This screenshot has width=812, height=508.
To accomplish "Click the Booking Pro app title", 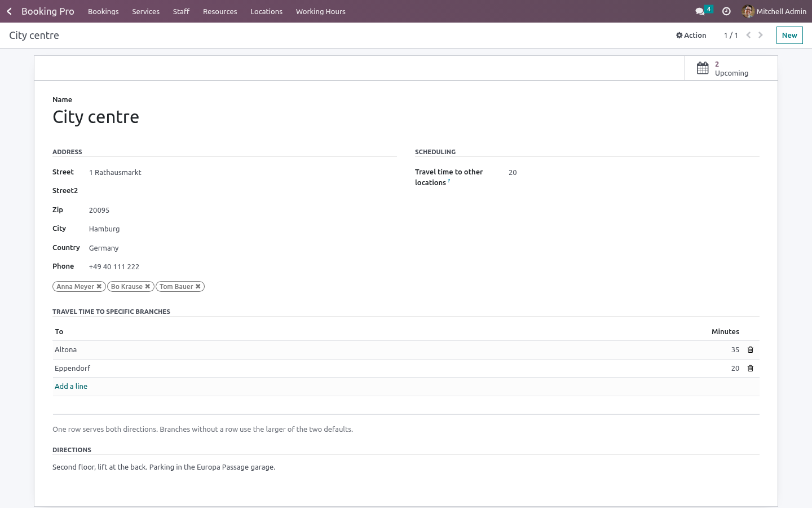I will (x=48, y=11).
